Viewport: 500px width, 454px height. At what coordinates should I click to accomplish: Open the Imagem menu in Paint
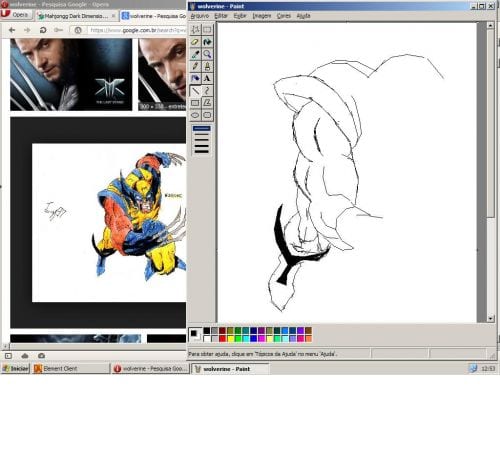pos(262,16)
